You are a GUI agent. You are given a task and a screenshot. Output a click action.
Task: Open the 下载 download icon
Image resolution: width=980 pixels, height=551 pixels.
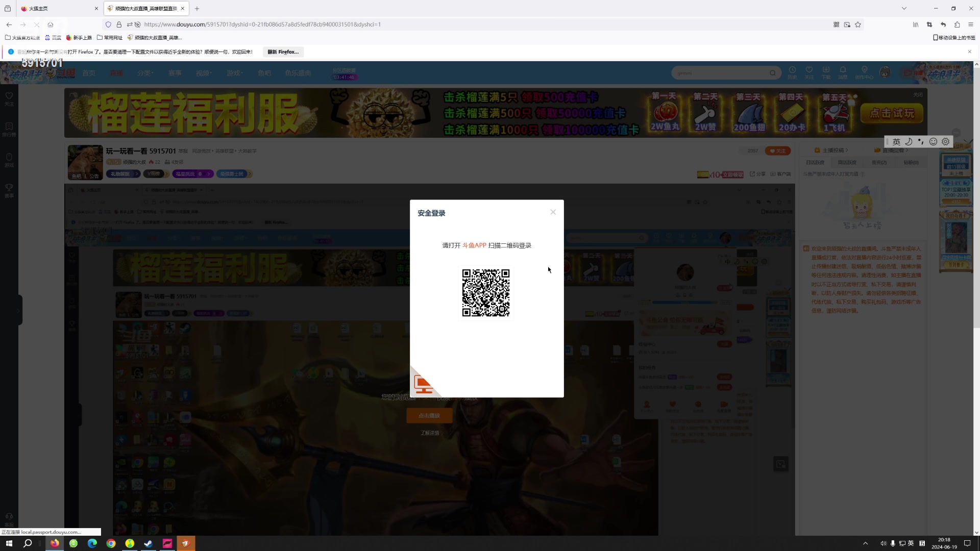click(826, 72)
